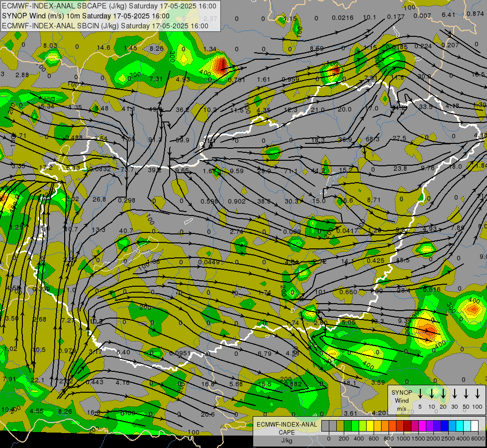Click the 0.0832 value on the map
The height and width of the screenshot is (448, 487).
click(99, 169)
